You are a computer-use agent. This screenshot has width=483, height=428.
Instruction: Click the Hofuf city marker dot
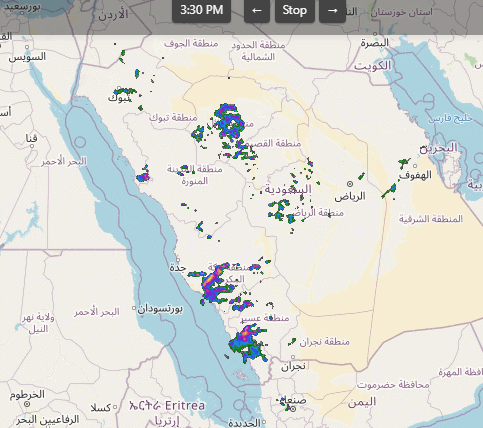415,166
